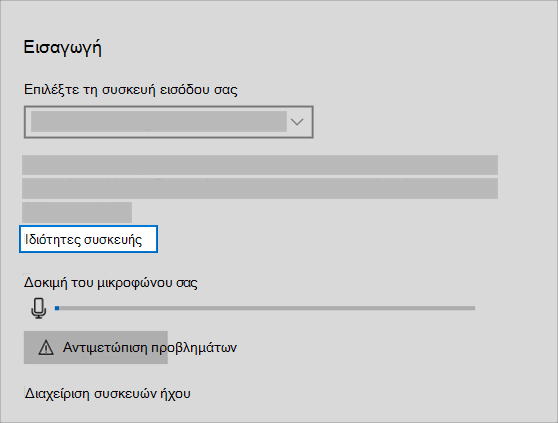
Task: Click the short third blurred description line
Action: tap(77, 212)
